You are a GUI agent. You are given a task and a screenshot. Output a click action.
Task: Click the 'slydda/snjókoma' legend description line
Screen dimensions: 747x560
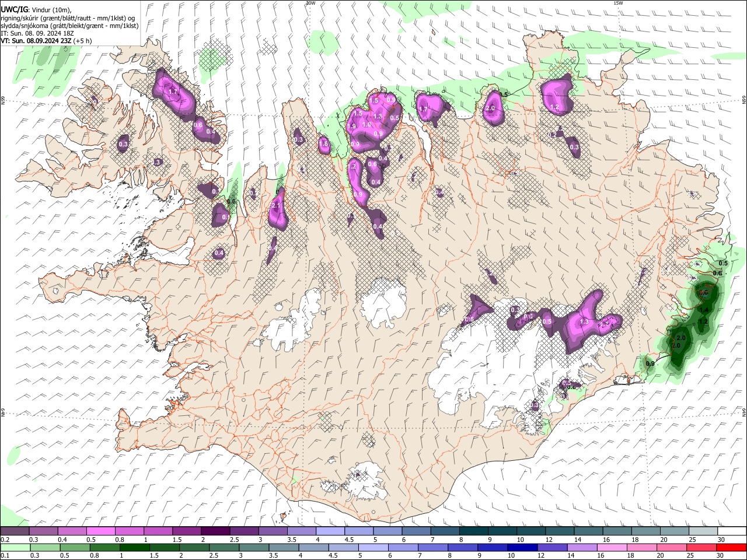point(70,26)
